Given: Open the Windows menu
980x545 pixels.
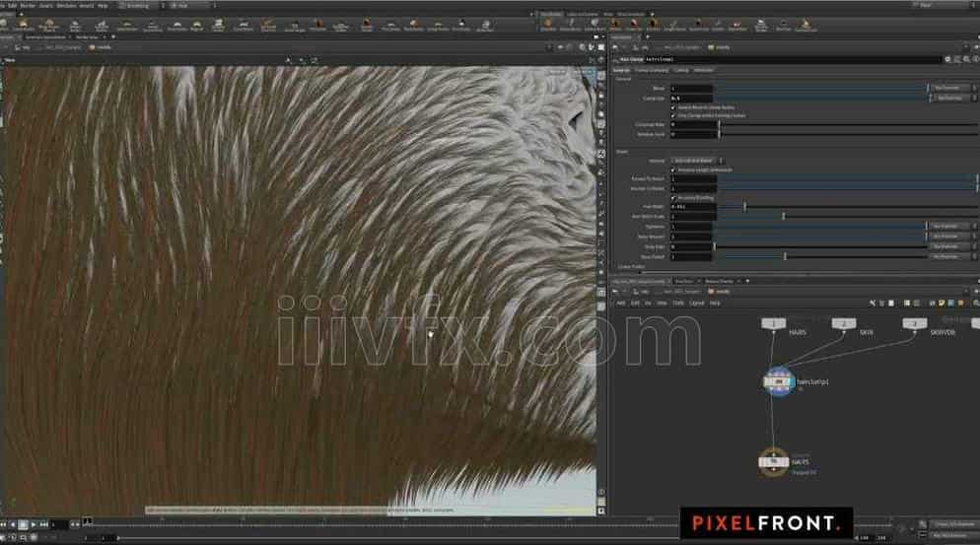Looking at the screenshot, I should click(66, 5).
